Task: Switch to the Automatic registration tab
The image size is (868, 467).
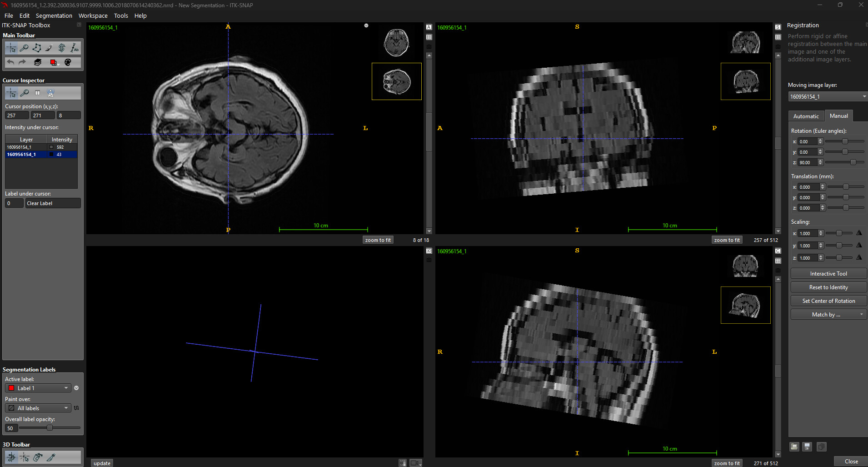Action: pyautogui.click(x=806, y=116)
